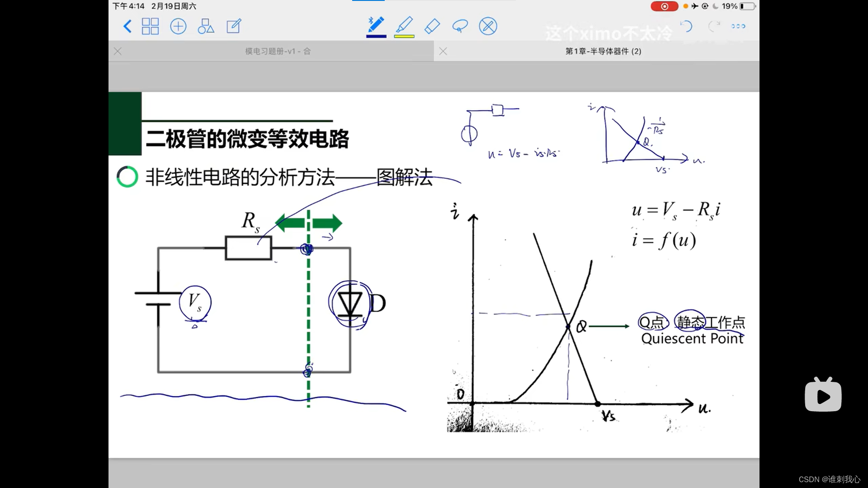
Task: Switch to the 第1章-半导体器件 (2) tab
Action: click(x=603, y=51)
